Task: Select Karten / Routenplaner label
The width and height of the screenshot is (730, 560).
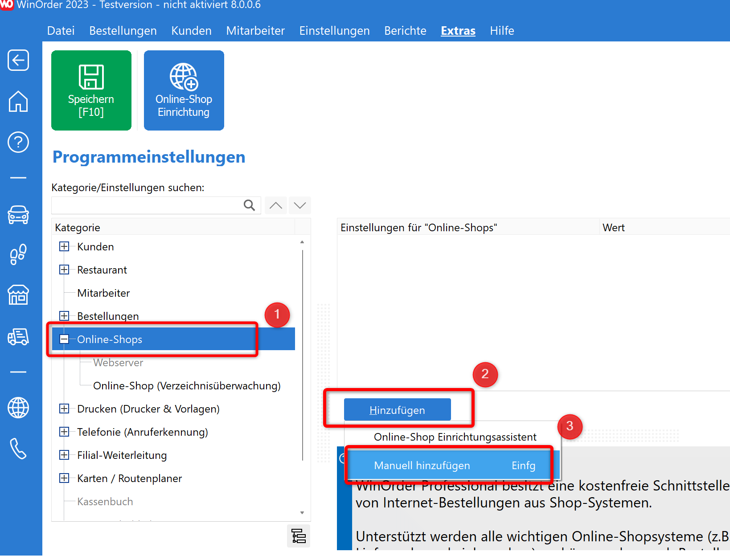Action: [x=130, y=478]
